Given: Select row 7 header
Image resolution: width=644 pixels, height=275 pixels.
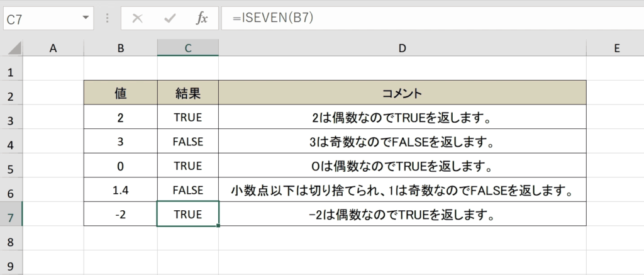Looking at the screenshot, I should pos(11,214).
